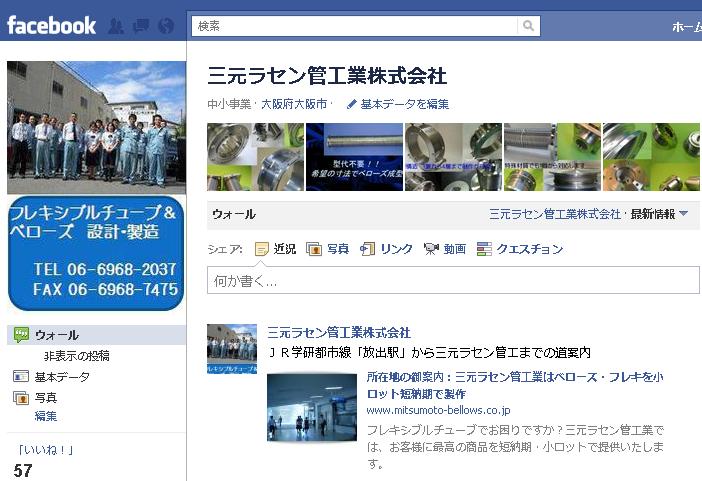Click the 写真 share icon

[x=314, y=249]
